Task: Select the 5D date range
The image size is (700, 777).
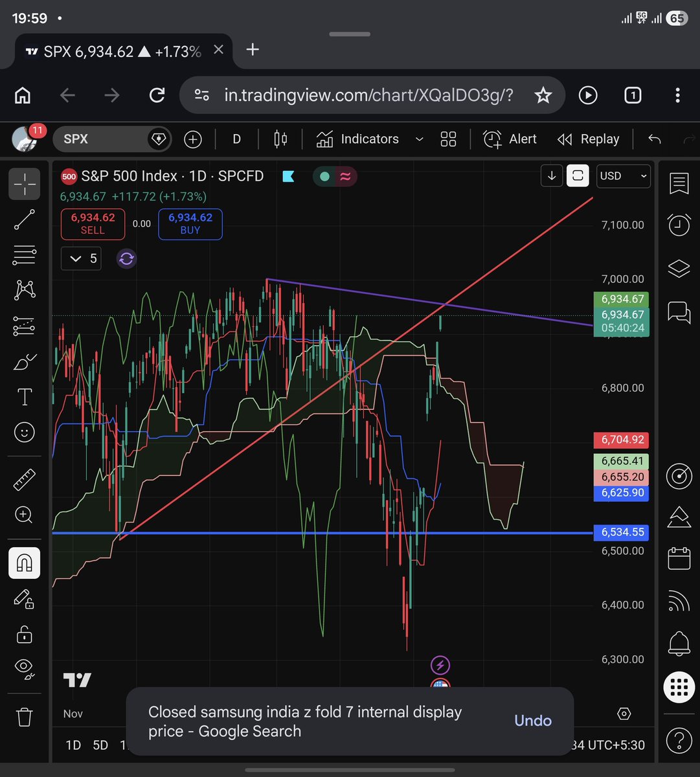Action: tap(100, 745)
